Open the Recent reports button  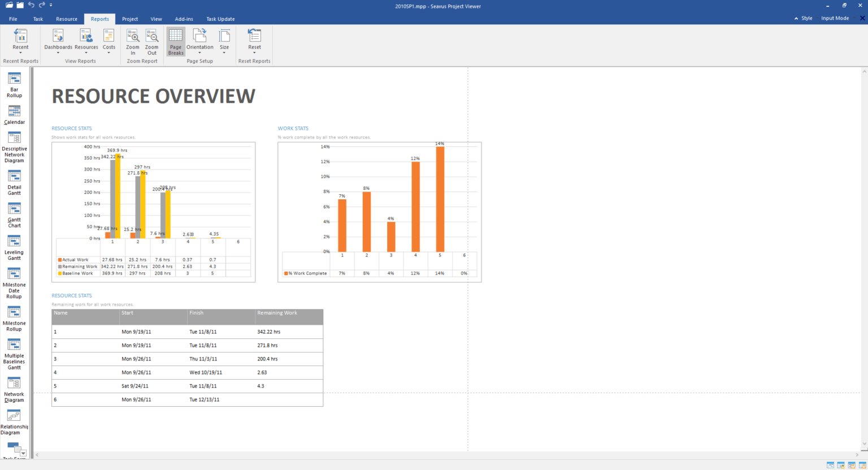[20, 42]
